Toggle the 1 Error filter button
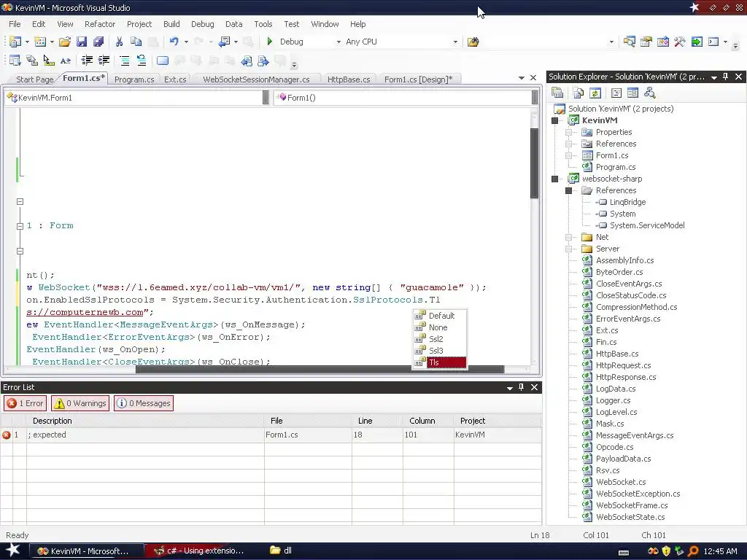 (26, 403)
